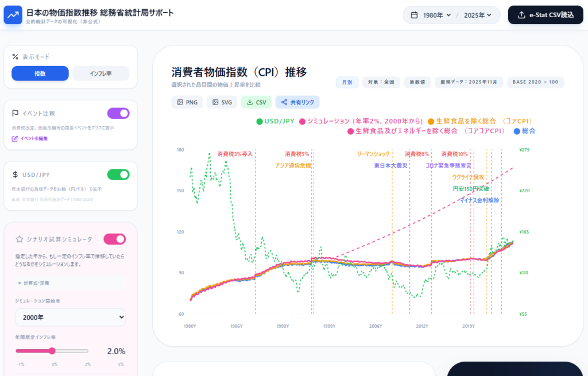Toggle the イベント注釈 switch off
Viewport: 588px width, 376px height.
pos(118,113)
